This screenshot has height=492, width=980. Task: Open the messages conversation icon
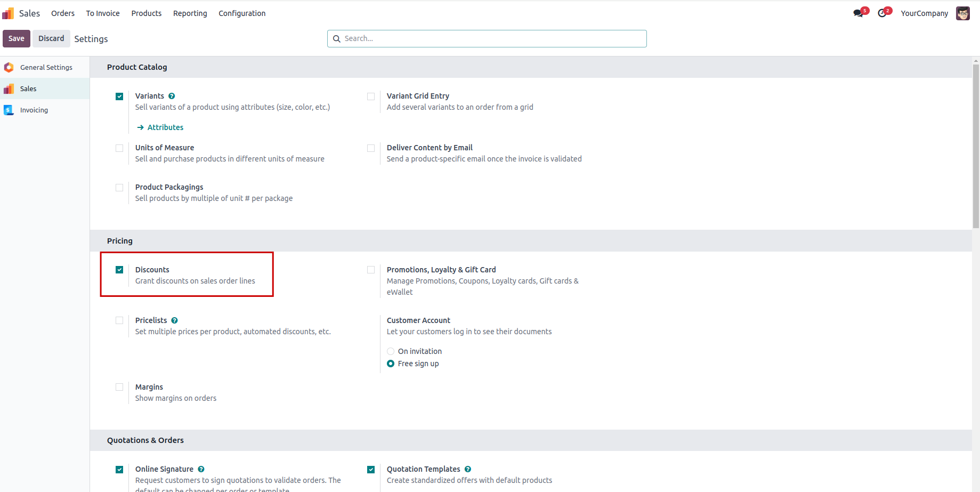[x=858, y=13]
